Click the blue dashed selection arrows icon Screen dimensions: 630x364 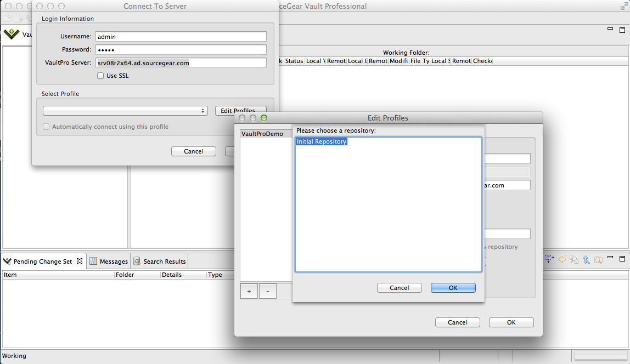click(549, 259)
